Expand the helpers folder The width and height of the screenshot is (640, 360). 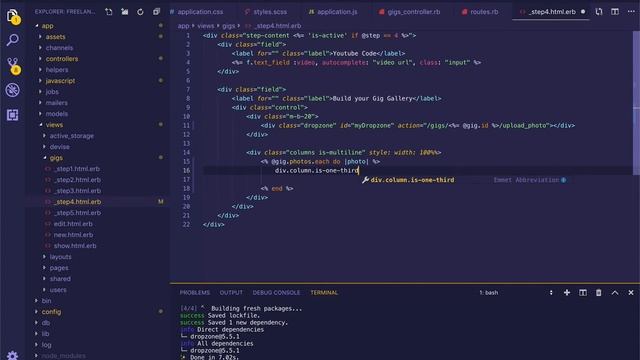click(x=57, y=70)
